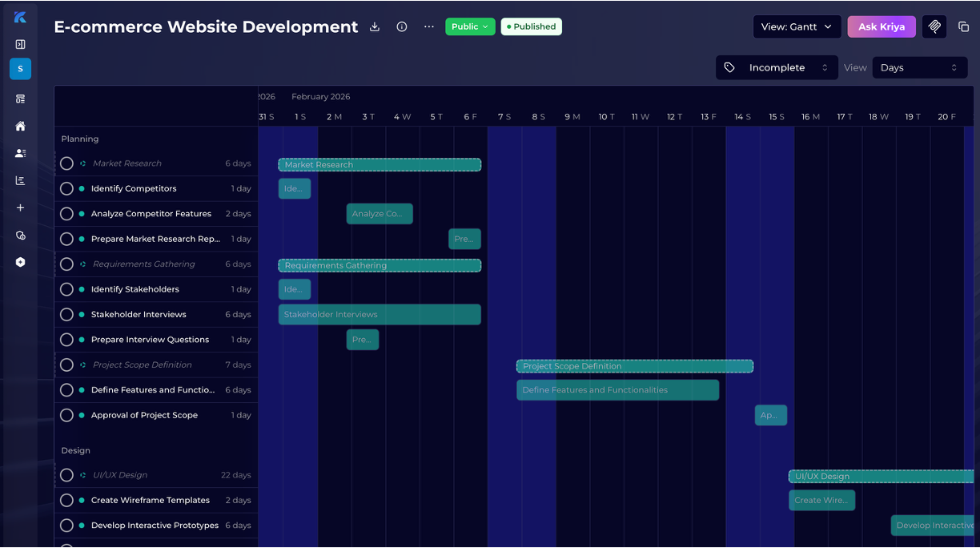
Task: Click the Ask Kriya button
Action: [881, 26]
